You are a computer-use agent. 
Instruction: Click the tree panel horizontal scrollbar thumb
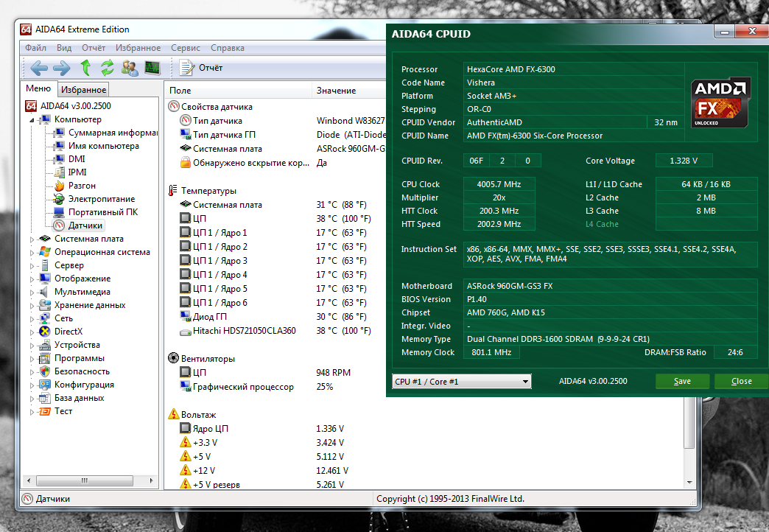85,480
